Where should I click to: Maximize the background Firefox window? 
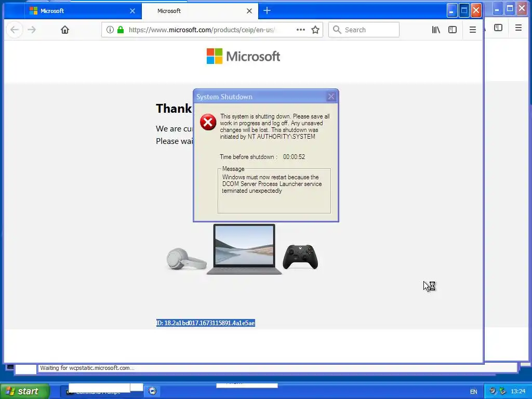(510, 8)
